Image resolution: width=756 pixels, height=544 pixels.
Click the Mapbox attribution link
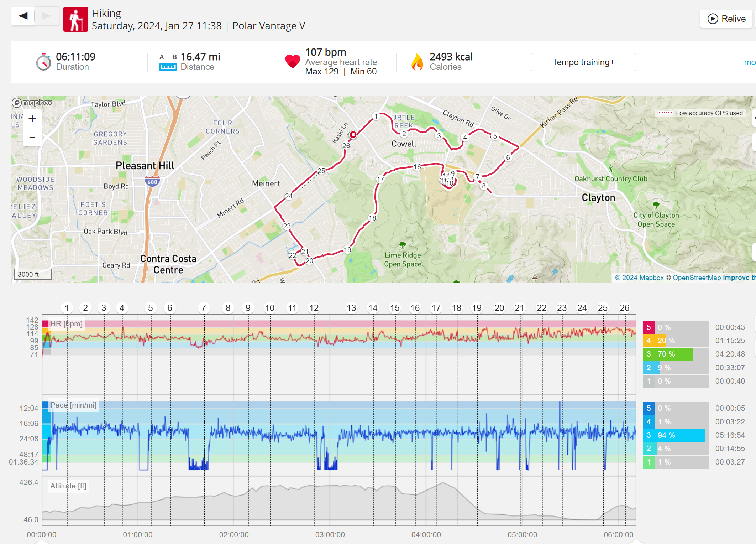639,278
